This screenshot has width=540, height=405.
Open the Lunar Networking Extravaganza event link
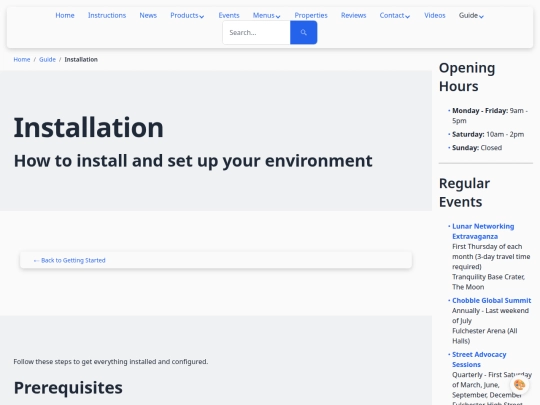click(x=483, y=231)
